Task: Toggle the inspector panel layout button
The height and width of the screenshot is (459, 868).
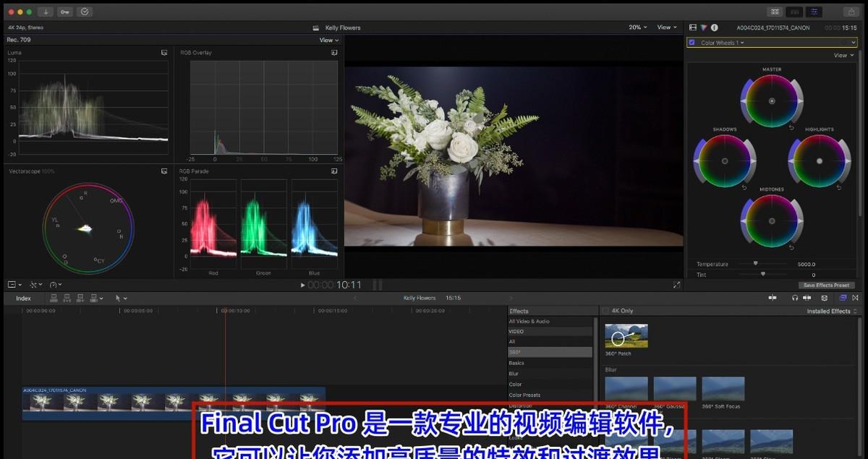Action: (814, 12)
